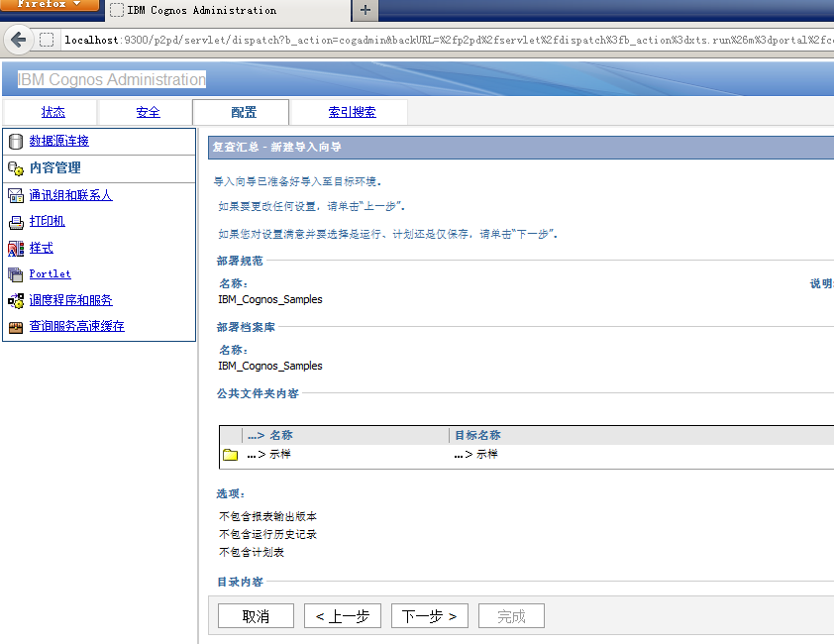Click the query service caching icon
This screenshot has width=834, height=644.
[x=16, y=327]
